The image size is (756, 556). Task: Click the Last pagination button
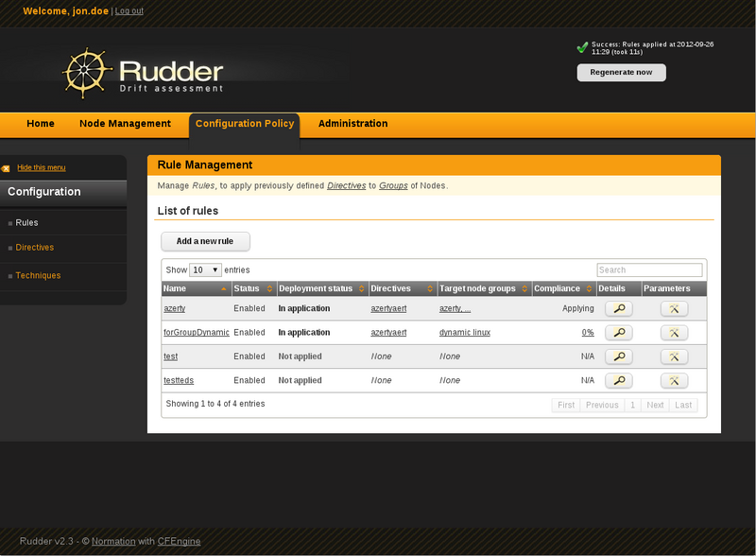tap(683, 406)
